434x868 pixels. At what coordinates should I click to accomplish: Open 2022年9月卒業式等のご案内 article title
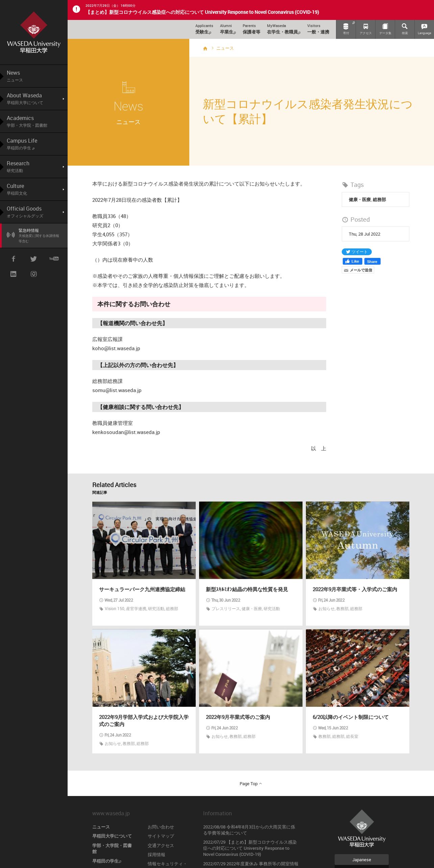tap(238, 717)
